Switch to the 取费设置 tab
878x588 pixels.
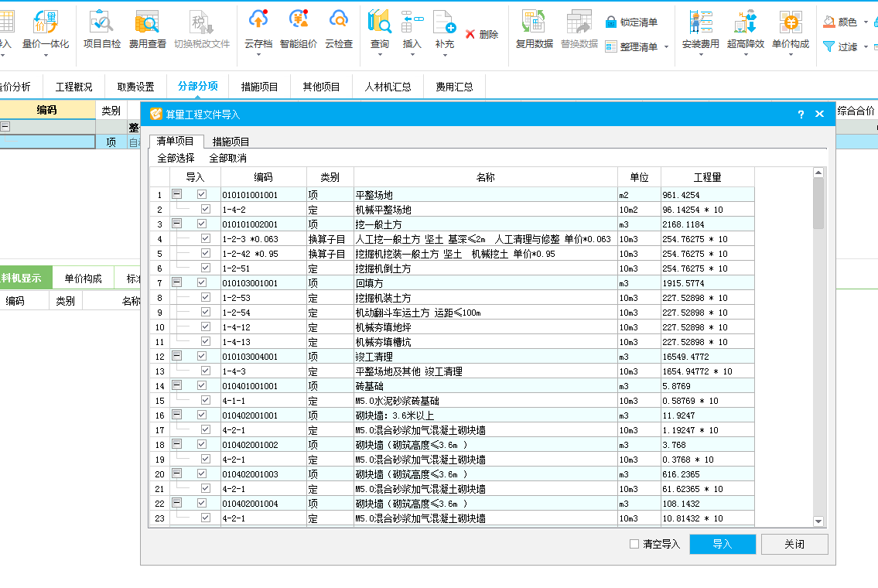(135, 87)
